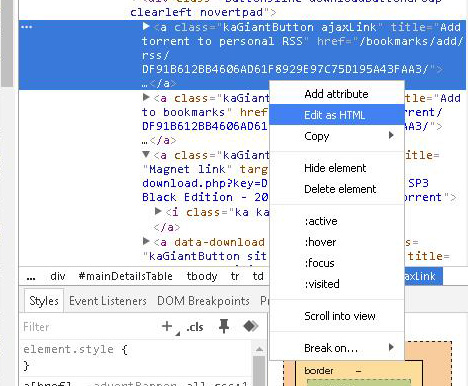Select td in breadcrumb
Viewport: 468px width, 386px height.
(258, 276)
